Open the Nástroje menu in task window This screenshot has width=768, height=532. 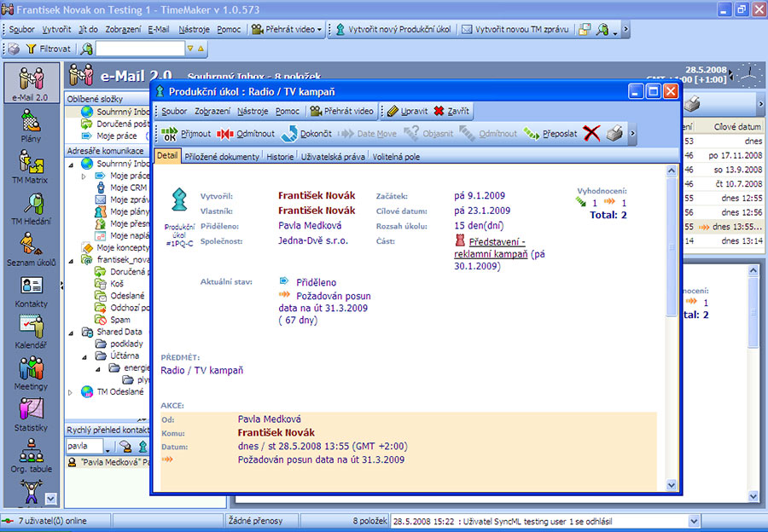click(x=253, y=111)
